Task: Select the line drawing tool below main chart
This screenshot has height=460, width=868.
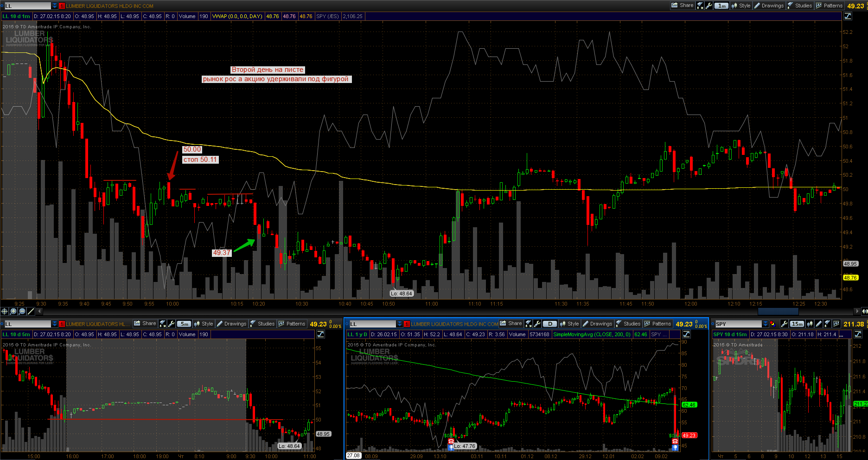Action: pyautogui.click(x=31, y=311)
